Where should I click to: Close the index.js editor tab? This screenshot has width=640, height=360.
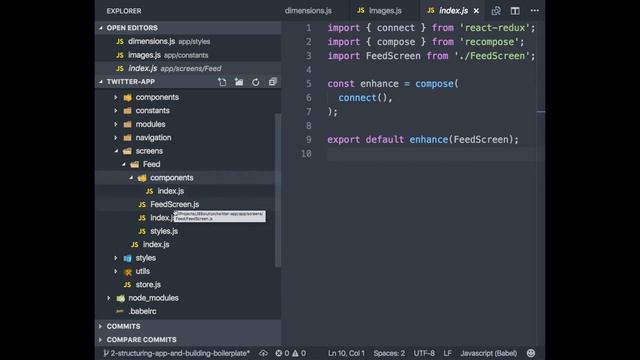476,11
